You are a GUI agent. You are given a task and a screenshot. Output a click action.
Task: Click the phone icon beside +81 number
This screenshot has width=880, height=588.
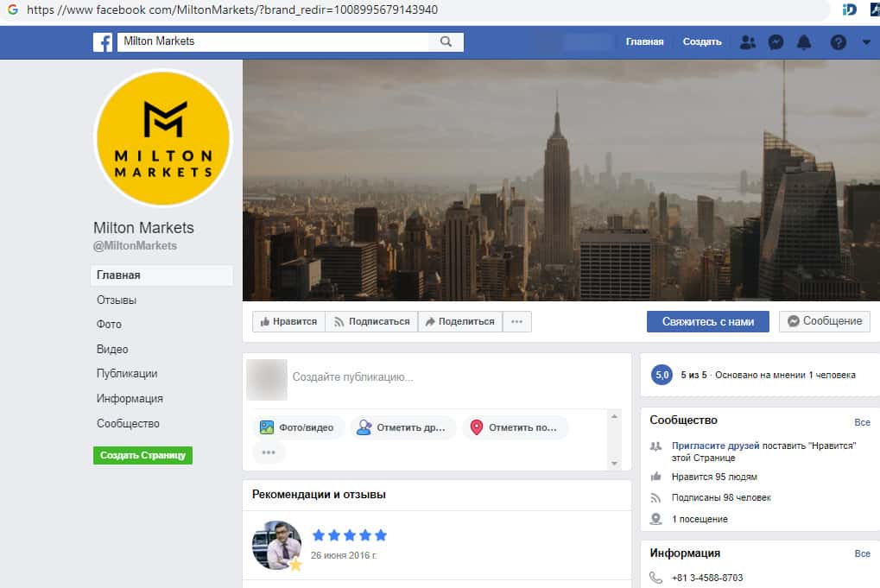655,578
